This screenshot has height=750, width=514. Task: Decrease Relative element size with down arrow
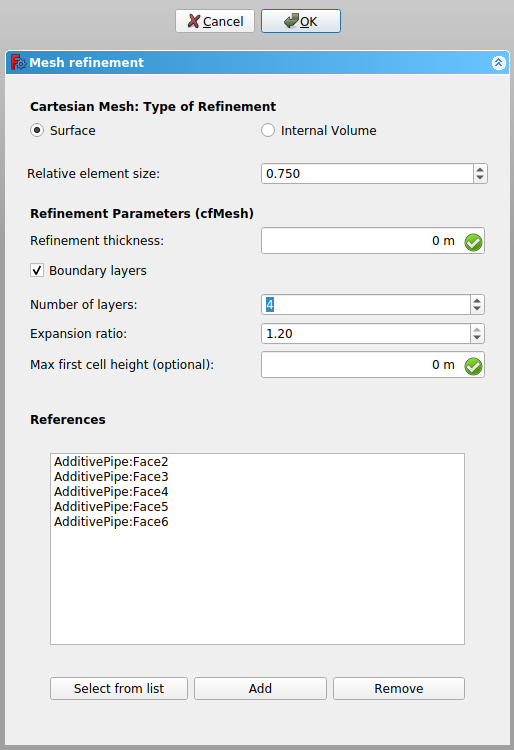pyautogui.click(x=480, y=178)
